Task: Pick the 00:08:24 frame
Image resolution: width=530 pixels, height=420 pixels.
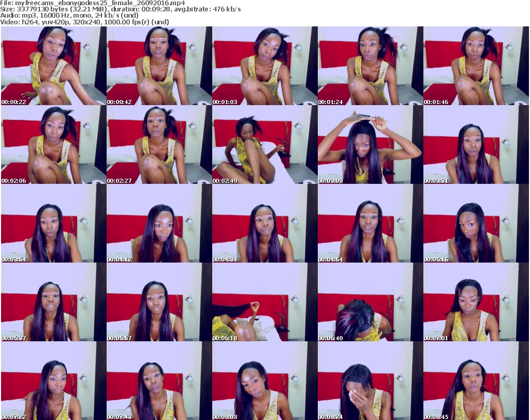Action: pos(371,381)
